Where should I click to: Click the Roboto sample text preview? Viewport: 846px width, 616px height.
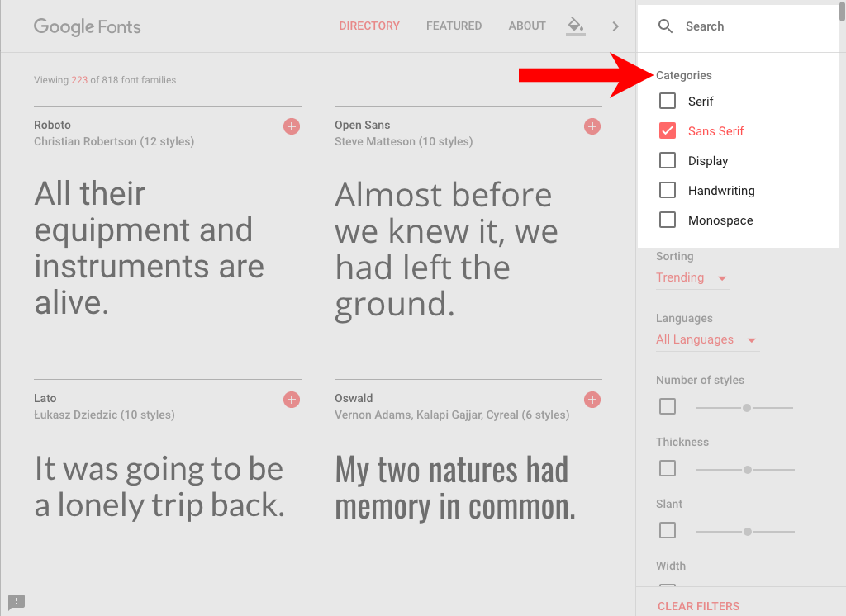(x=150, y=248)
